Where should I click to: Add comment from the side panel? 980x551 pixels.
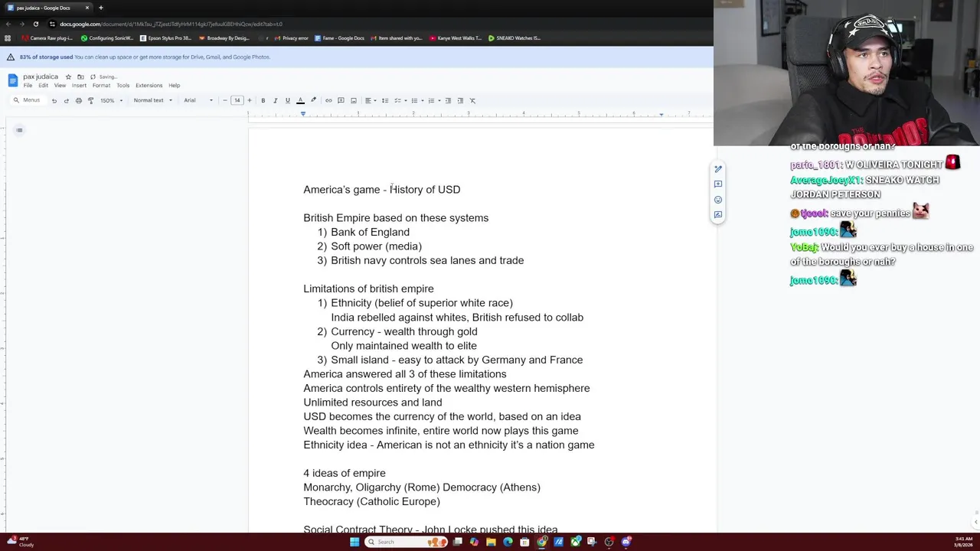point(718,184)
